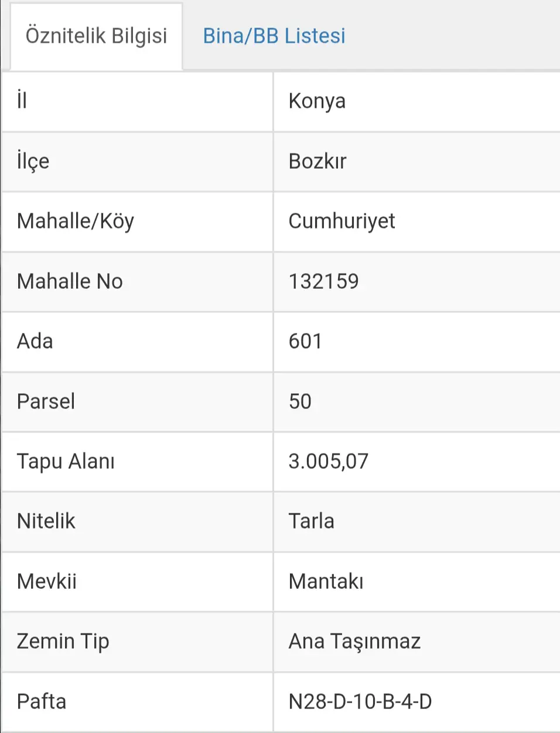Click Pafta value N28-D-10-B-4-D

pos(360,702)
